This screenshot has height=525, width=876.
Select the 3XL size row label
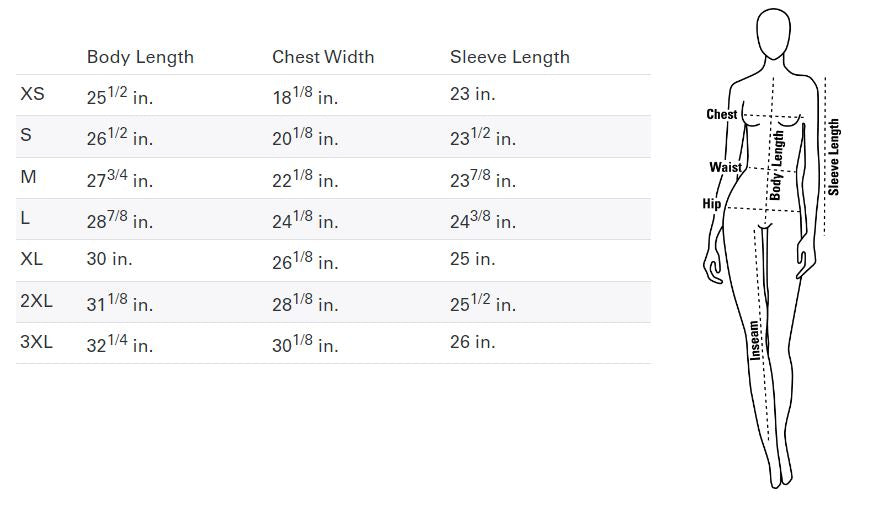(x=36, y=342)
